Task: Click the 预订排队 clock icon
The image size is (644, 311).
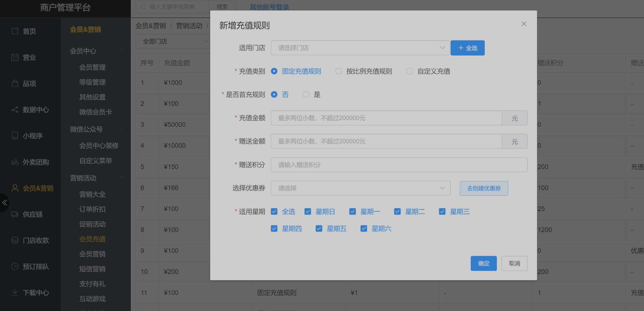Action: [15, 266]
